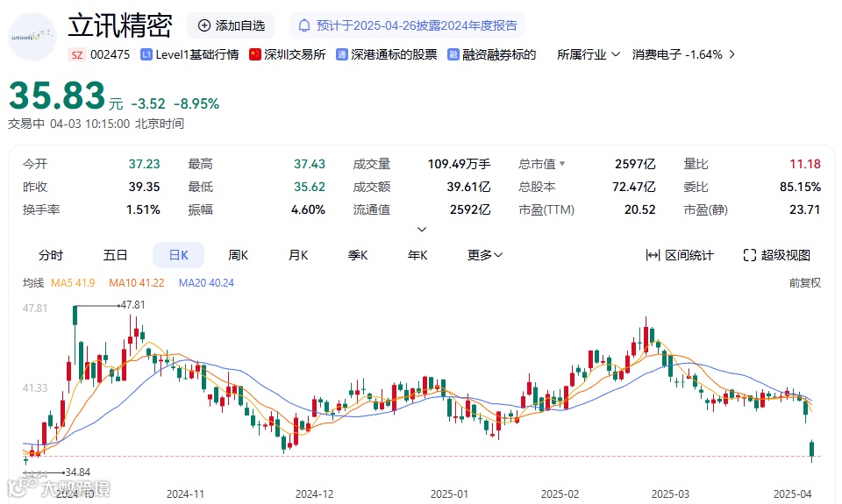Switch to the 分时 tab
Screen dimensions: 842x504
[51, 255]
